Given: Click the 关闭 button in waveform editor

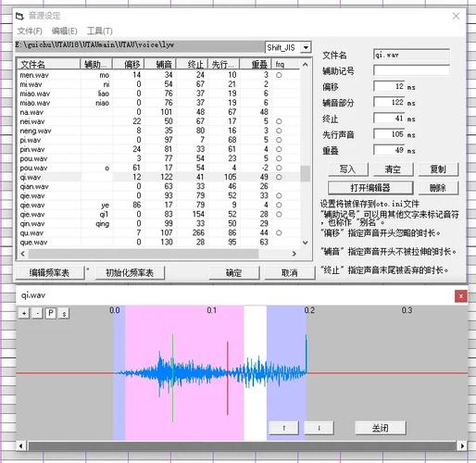Looking at the screenshot, I should pos(381,428).
